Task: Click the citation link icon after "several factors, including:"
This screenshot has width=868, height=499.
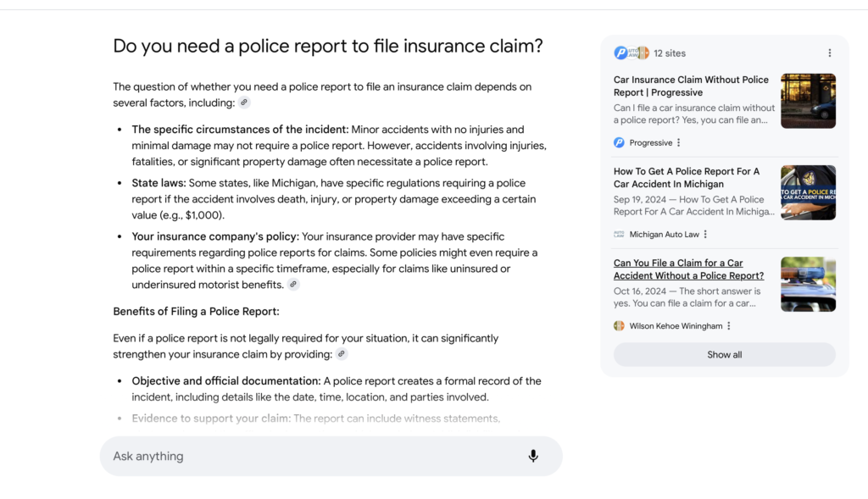Action: [244, 103]
